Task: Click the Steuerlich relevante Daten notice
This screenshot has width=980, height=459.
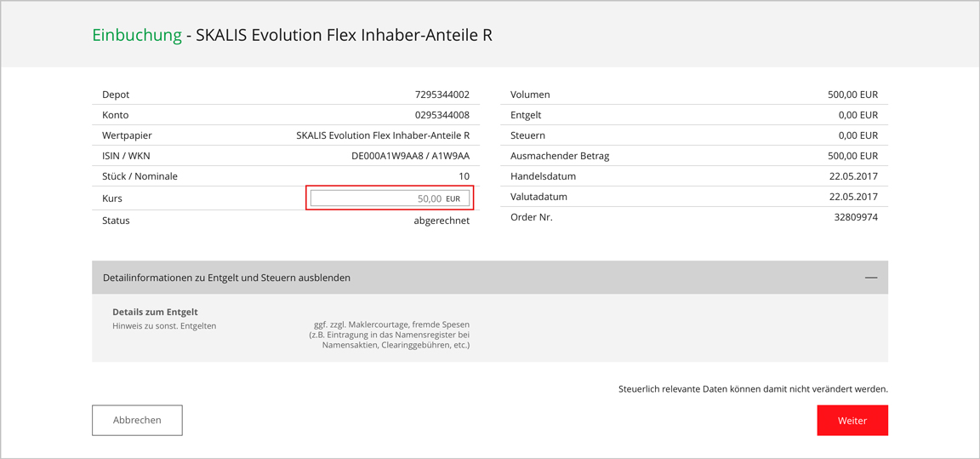Action: 753,389
